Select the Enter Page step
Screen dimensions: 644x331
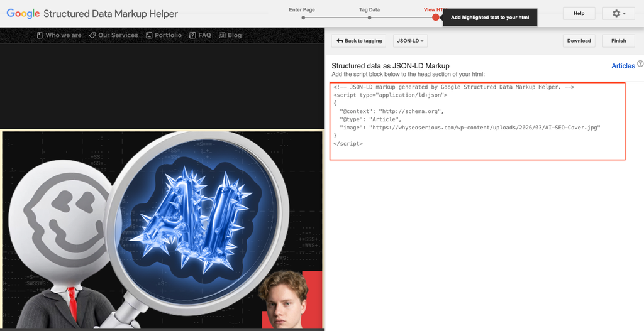click(x=302, y=10)
